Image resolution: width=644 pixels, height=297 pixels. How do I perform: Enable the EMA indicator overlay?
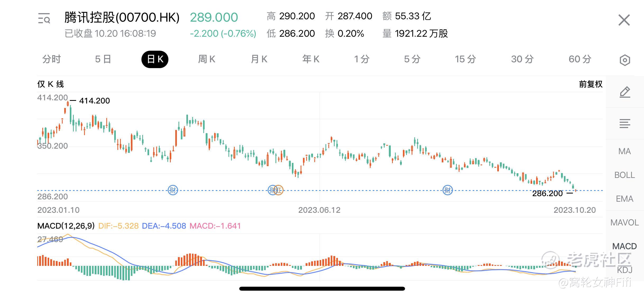tap(625, 199)
